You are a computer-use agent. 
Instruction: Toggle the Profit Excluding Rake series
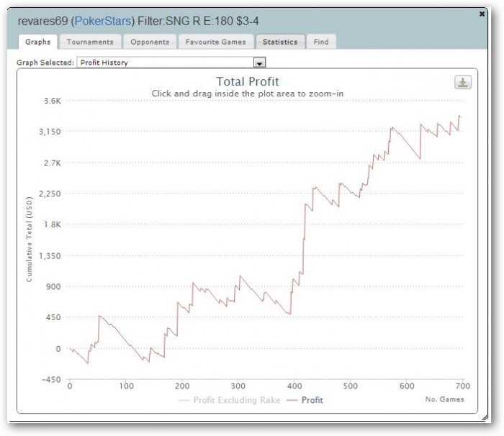tap(230, 400)
